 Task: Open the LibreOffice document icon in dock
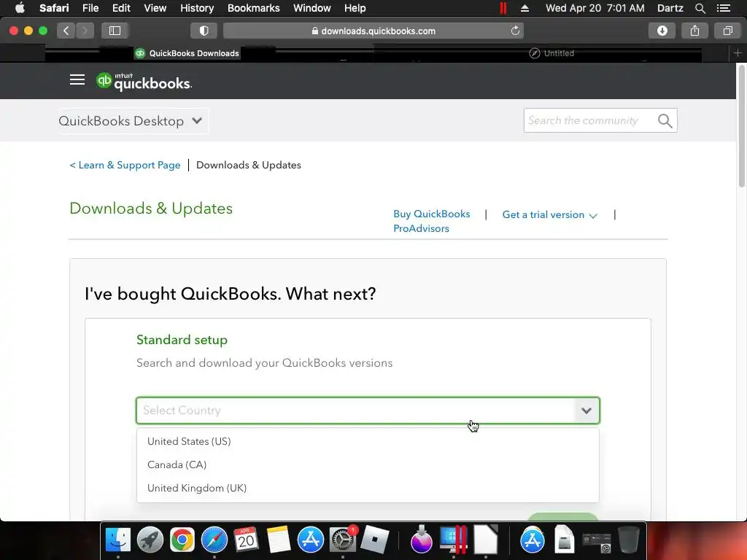485,540
